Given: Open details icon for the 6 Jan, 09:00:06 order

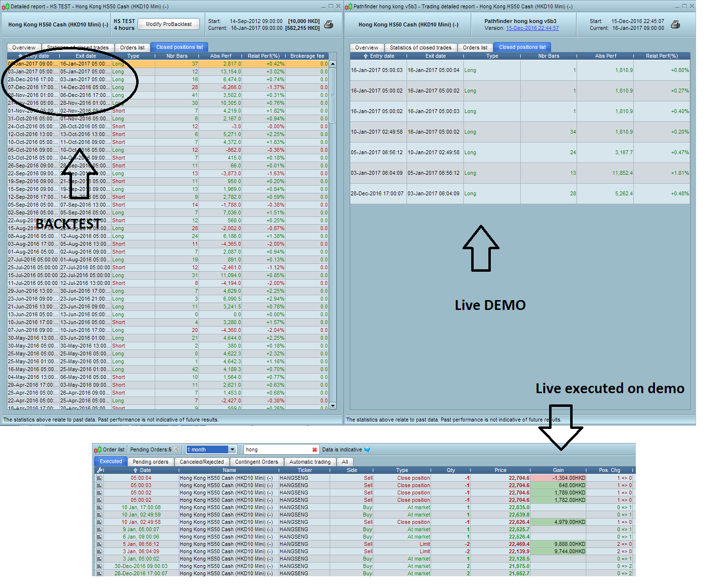Looking at the screenshot, I should click(x=99, y=537).
